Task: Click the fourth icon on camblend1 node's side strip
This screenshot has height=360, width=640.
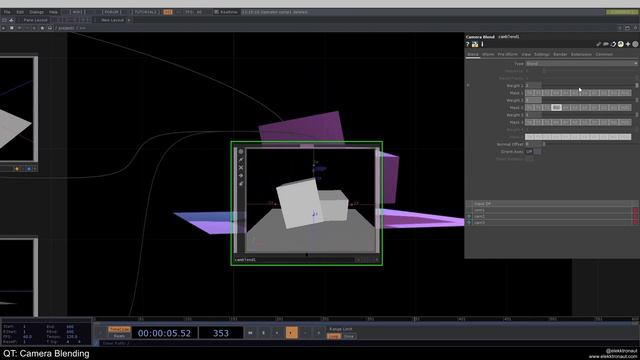Action: pos(241,176)
